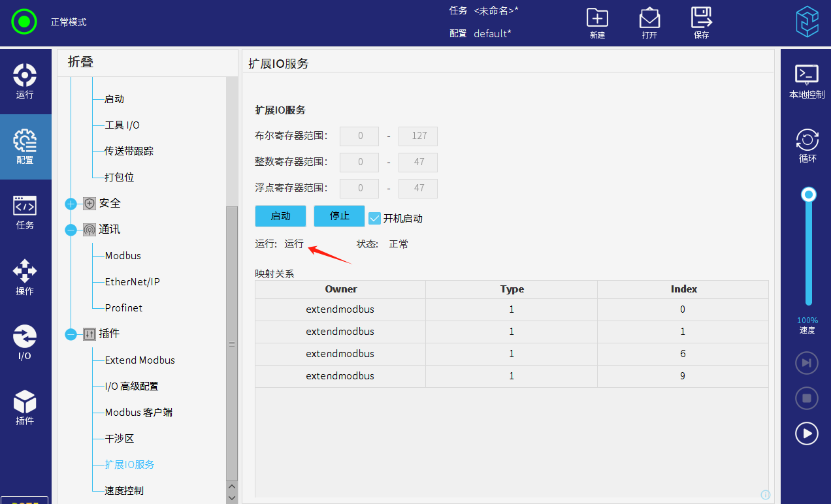Toggle the 循环 (Loop) mode icon

807,146
